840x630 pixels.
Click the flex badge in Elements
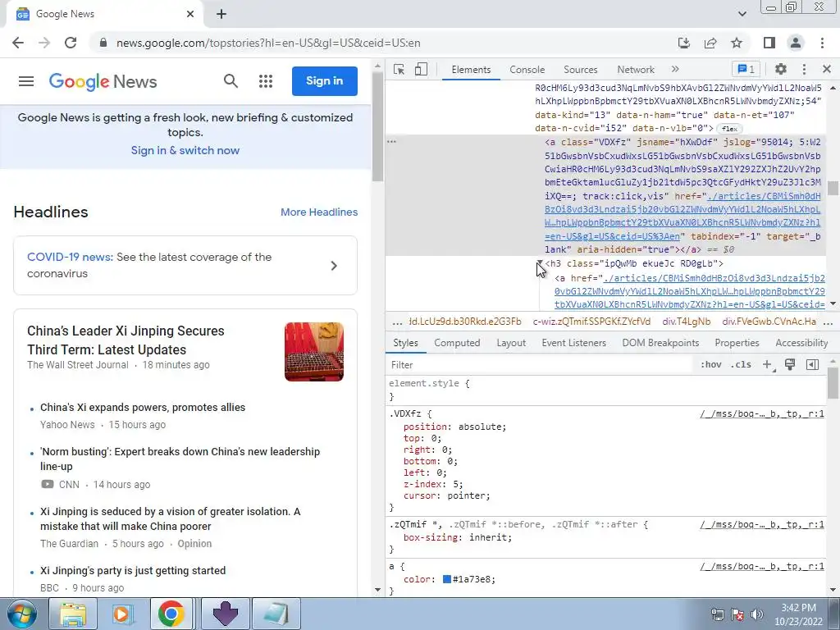729,129
